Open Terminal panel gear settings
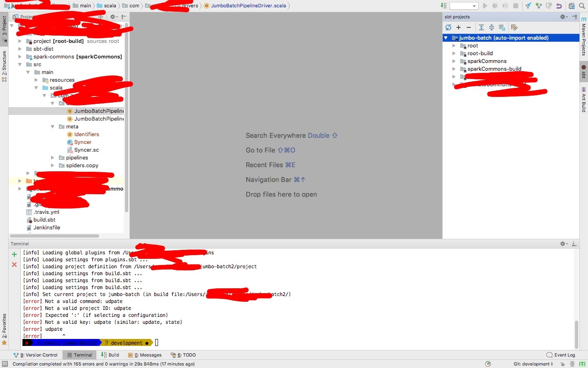Screen dimensions: 588x368 (564, 244)
